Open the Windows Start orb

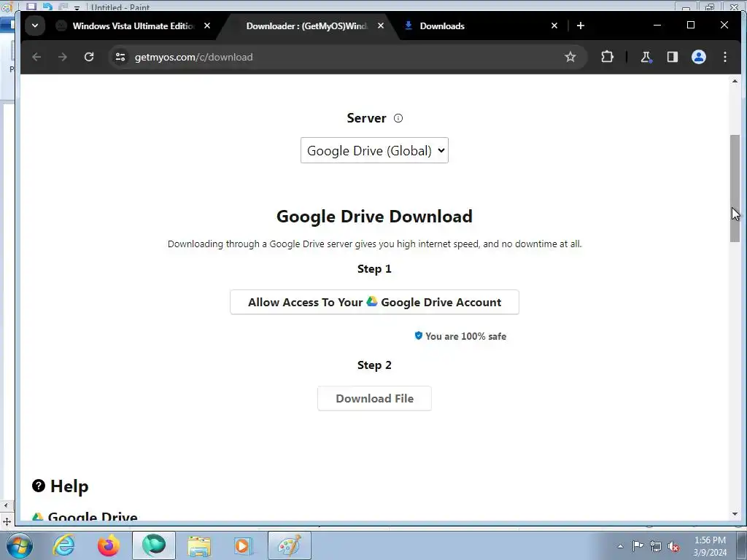tap(19, 545)
